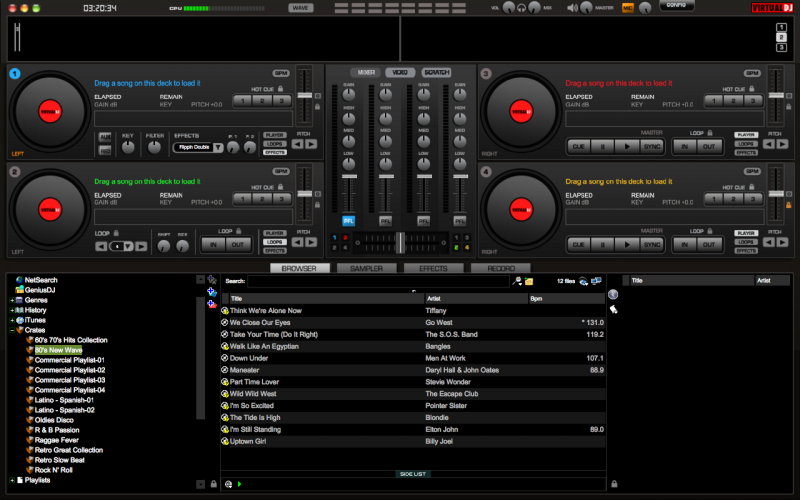Expand the Playlists tree node
This screenshot has height=500, width=800.
pos(11,480)
